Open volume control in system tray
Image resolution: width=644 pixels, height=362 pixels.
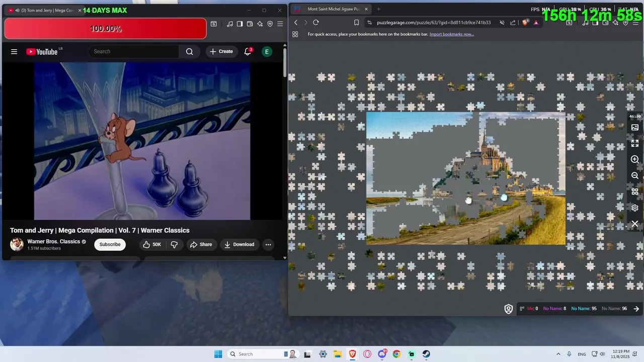tap(602, 354)
